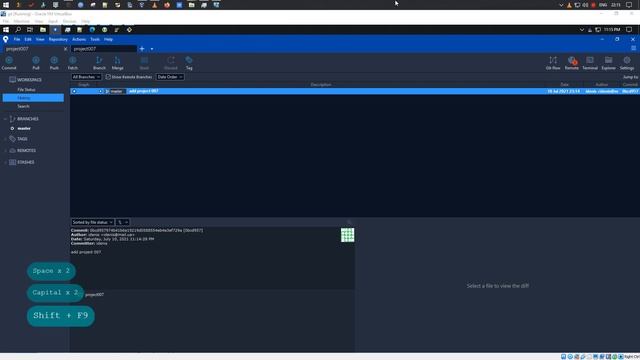Image resolution: width=640 pixels, height=360 pixels.
Task: Open the Merge tool in toolbar
Action: click(x=118, y=63)
